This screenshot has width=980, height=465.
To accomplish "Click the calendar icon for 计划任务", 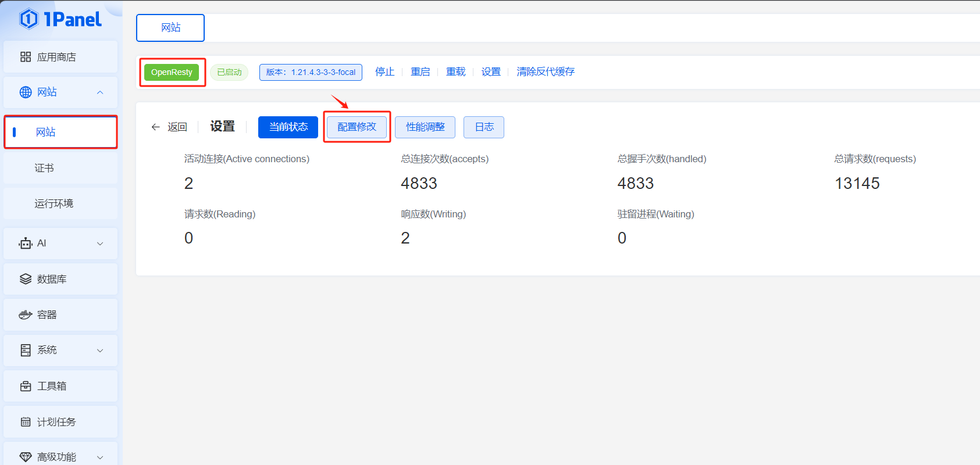I will [x=26, y=422].
